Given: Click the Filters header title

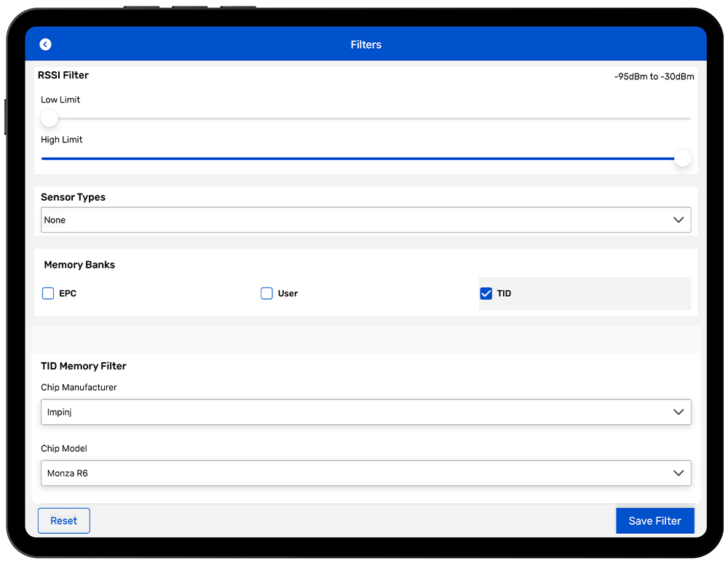Looking at the screenshot, I should 365,44.
